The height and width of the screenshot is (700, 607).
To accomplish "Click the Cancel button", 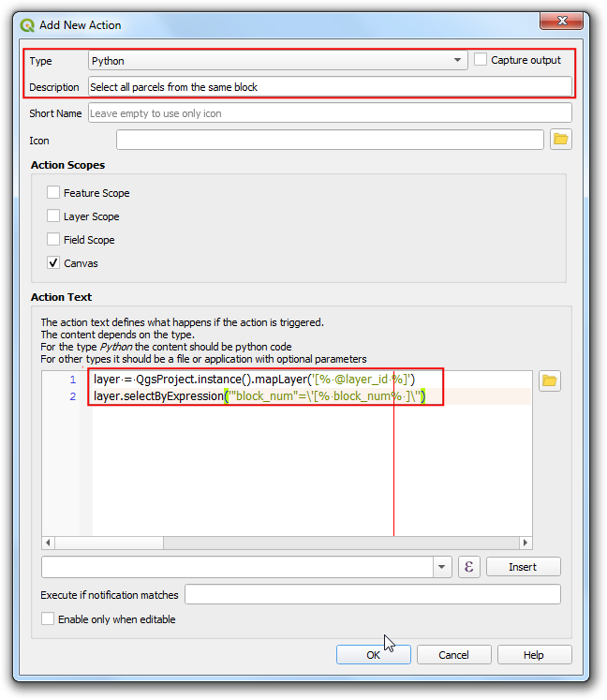I will tap(453, 655).
